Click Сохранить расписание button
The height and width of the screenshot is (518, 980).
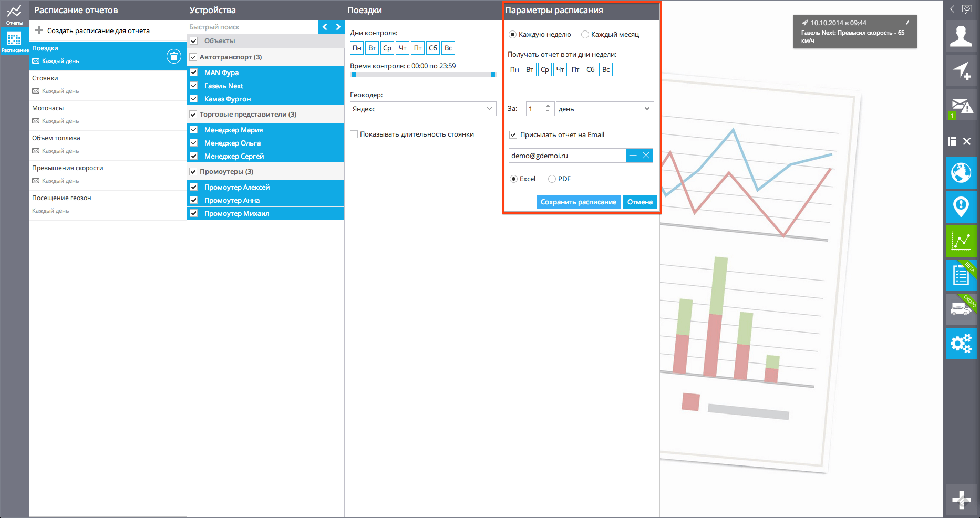coord(578,202)
